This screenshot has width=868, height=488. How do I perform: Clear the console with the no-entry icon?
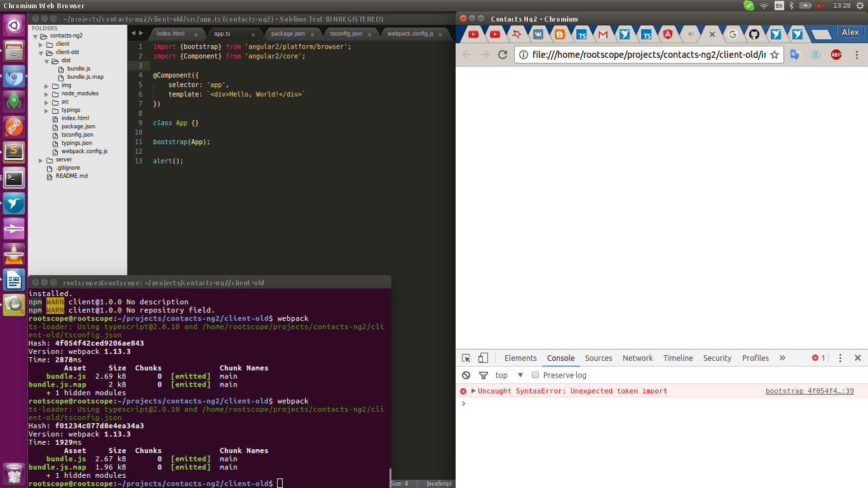(466, 376)
